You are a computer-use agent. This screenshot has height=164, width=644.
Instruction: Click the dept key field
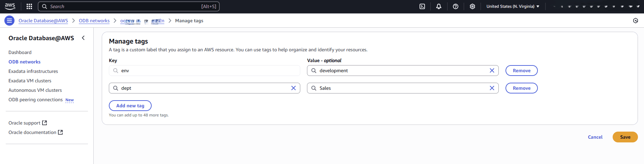(204, 88)
